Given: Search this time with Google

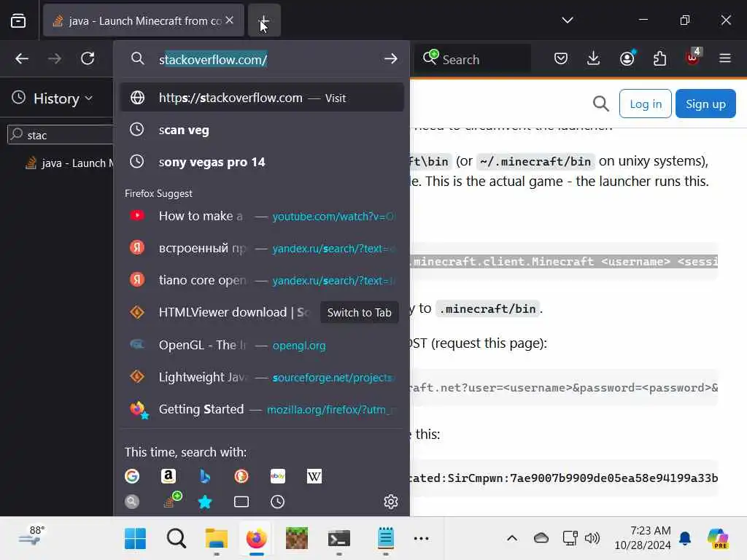Looking at the screenshot, I should pyautogui.click(x=132, y=476).
